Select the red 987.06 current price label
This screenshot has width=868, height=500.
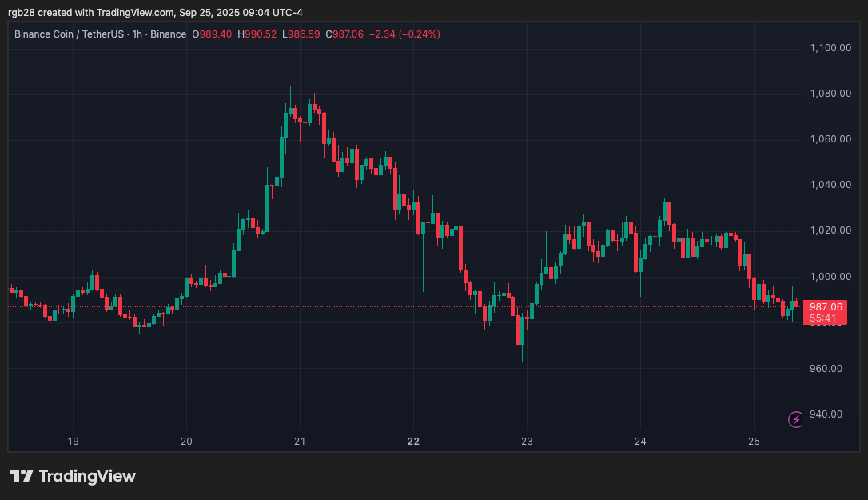[x=826, y=306]
